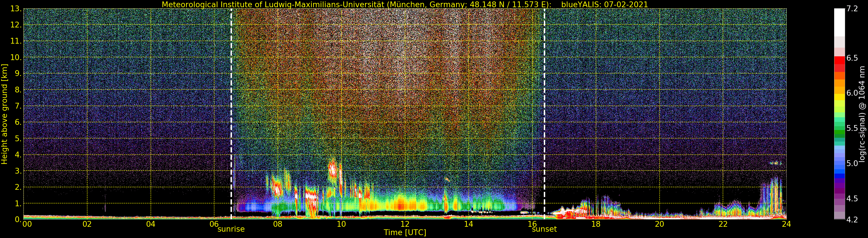
Task: Click the 'sunrise' label below the axis
Action: tap(231, 229)
